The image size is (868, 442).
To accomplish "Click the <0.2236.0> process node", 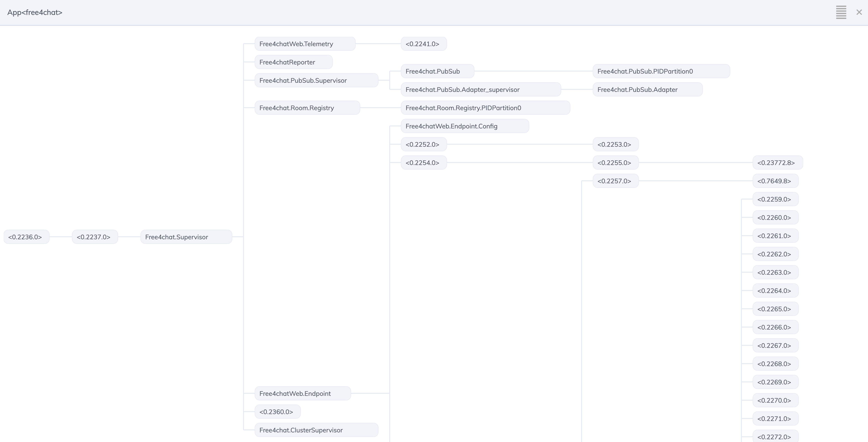I will click(x=26, y=237).
